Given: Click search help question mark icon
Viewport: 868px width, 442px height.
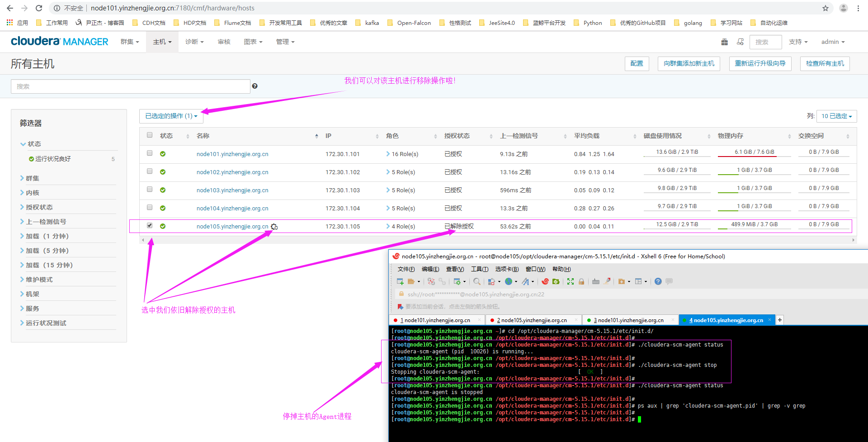Looking at the screenshot, I should [x=255, y=86].
